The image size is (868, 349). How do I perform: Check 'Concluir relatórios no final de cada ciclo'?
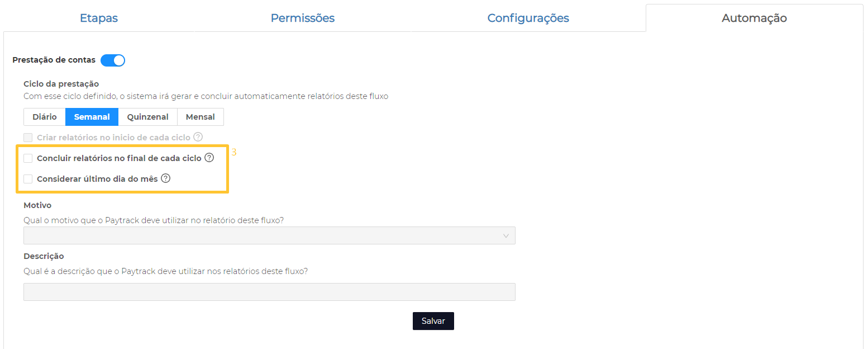click(x=28, y=158)
